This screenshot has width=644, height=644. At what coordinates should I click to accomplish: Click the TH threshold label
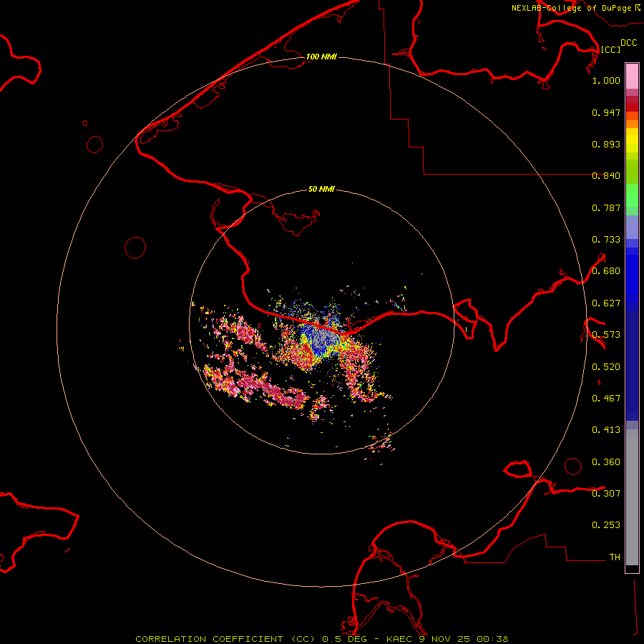(614, 557)
